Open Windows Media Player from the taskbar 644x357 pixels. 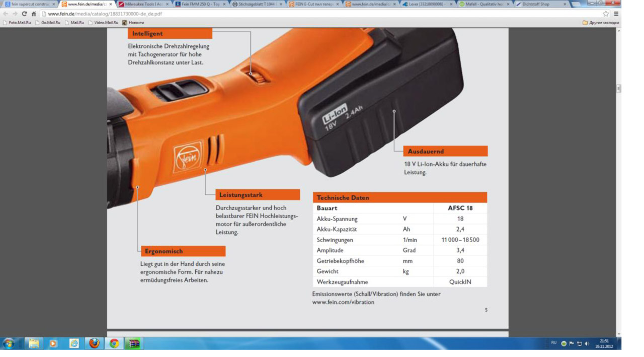click(x=54, y=343)
